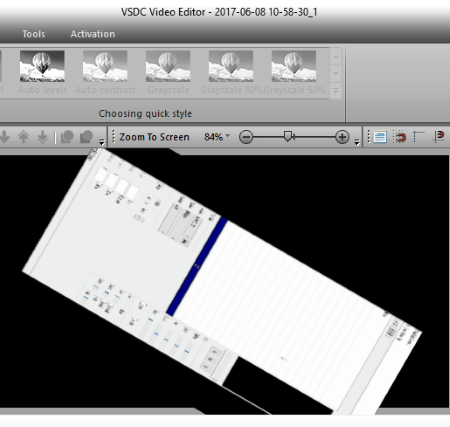Open the Tools menu
450x427 pixels.
pos(33,34)
